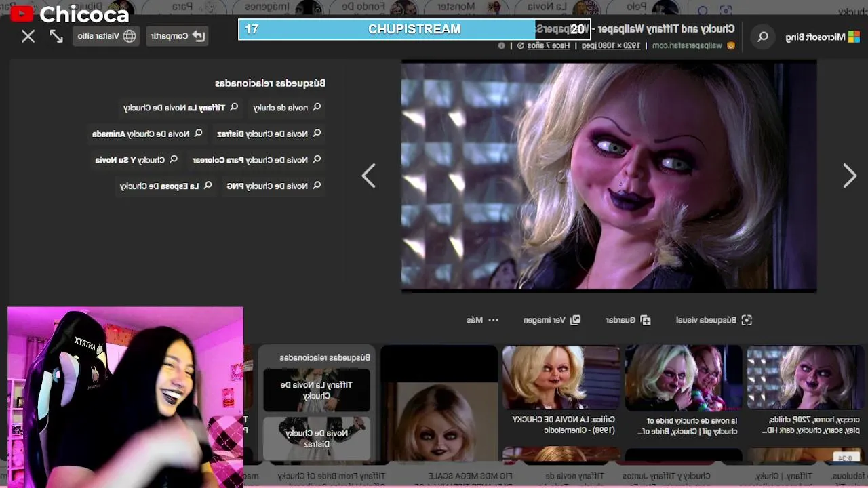Click the Hace 7 años date link
The image size is (868, 488).
pyautogui.click(x=549, y=45)
